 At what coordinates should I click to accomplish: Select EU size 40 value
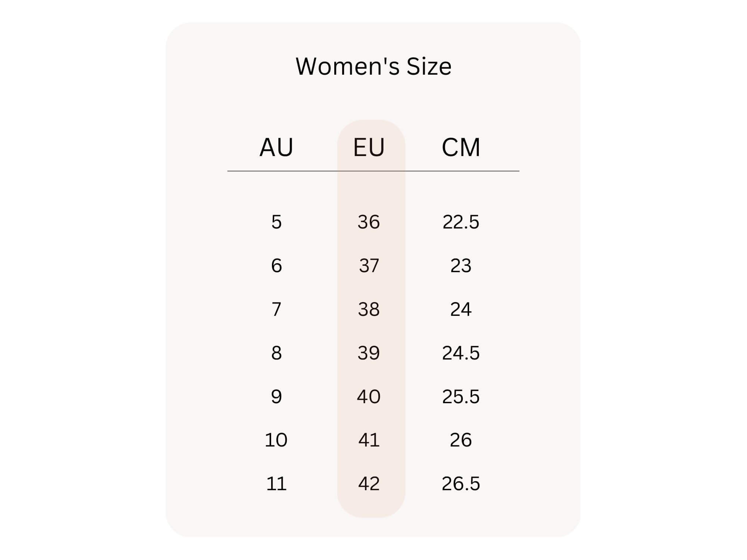pos(369,396)
